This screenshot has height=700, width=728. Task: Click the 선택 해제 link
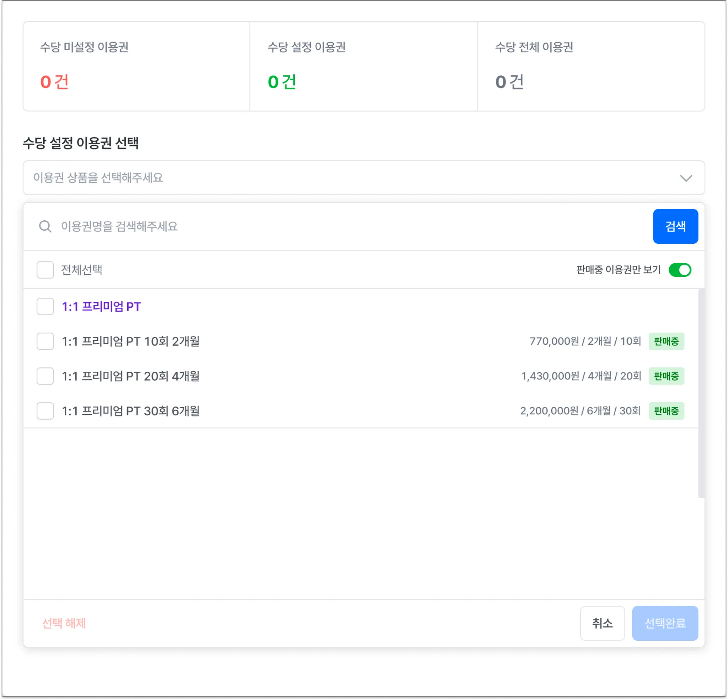pyautogui.click(x=64, y=623)
